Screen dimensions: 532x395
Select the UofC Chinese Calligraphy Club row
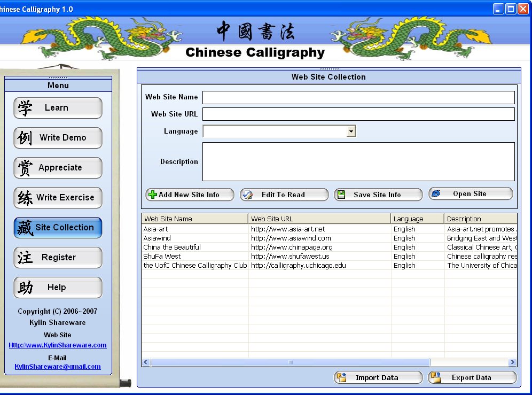(329, 266)
